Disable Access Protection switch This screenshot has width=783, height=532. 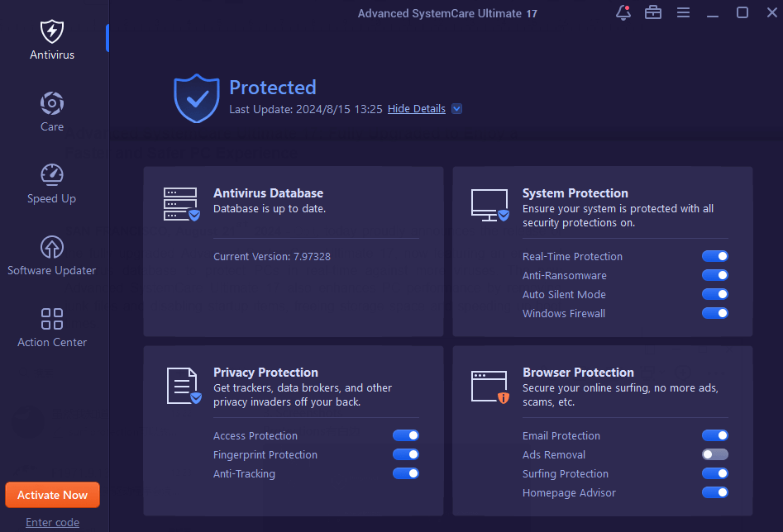(x=405, y=435)
